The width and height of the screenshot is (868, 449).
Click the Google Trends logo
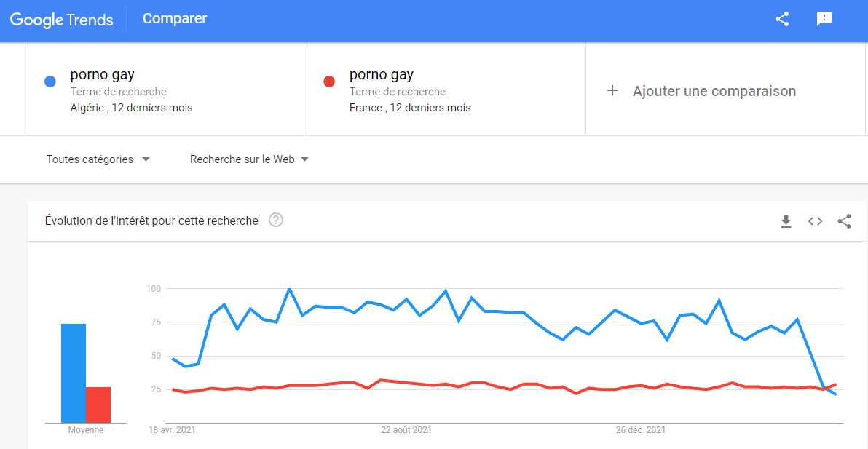pyautogui.click(x=61, y=20)
